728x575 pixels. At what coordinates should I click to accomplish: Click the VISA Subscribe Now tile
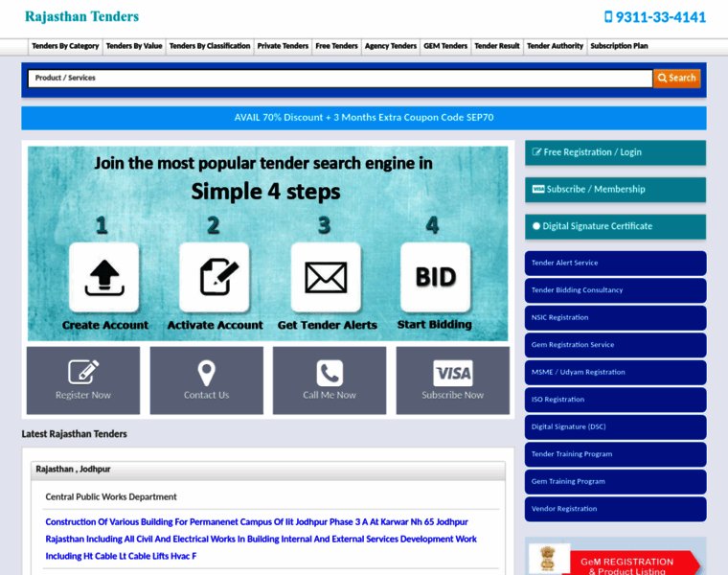(x=453, y=380)
